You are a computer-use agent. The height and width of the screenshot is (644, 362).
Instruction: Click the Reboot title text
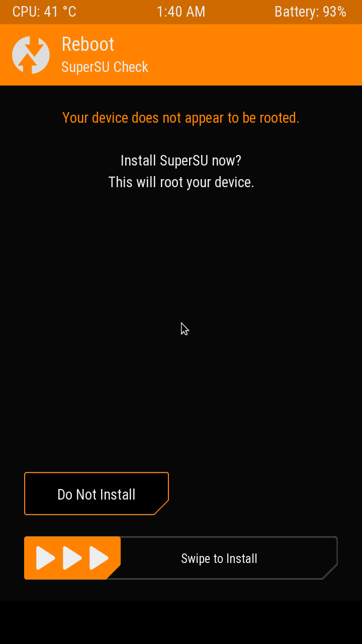(x=88, y=44)
